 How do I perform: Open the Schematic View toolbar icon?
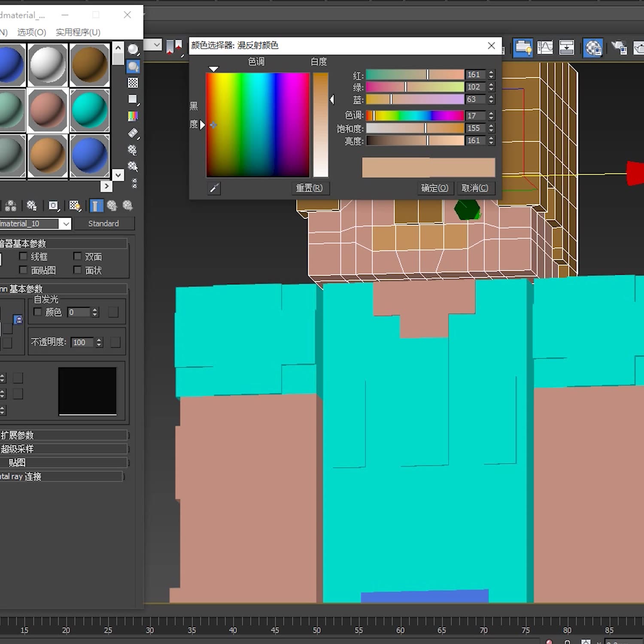tap(567, 47)
